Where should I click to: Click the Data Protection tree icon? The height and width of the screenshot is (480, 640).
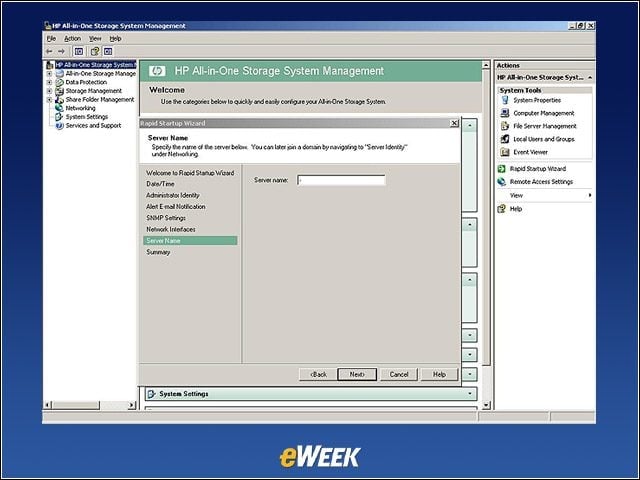pos(60,82)
